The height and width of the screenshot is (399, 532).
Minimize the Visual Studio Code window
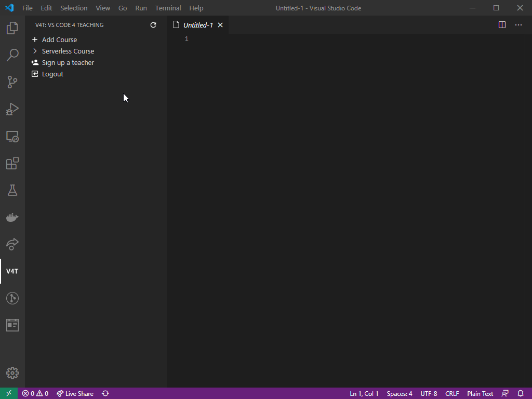coord(472,8)
